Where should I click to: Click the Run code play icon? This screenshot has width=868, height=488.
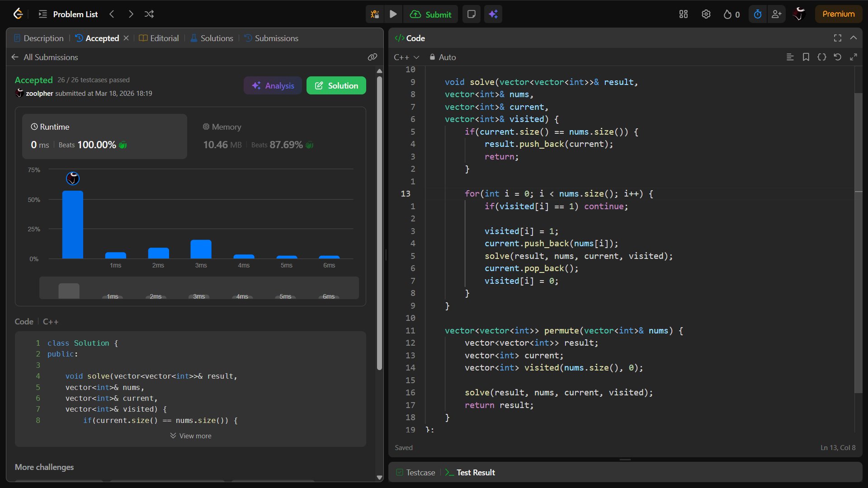tap(393, 14)
